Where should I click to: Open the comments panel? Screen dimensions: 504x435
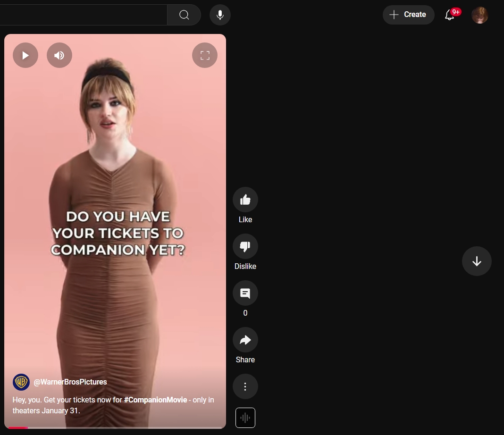(x=245, y=293)
